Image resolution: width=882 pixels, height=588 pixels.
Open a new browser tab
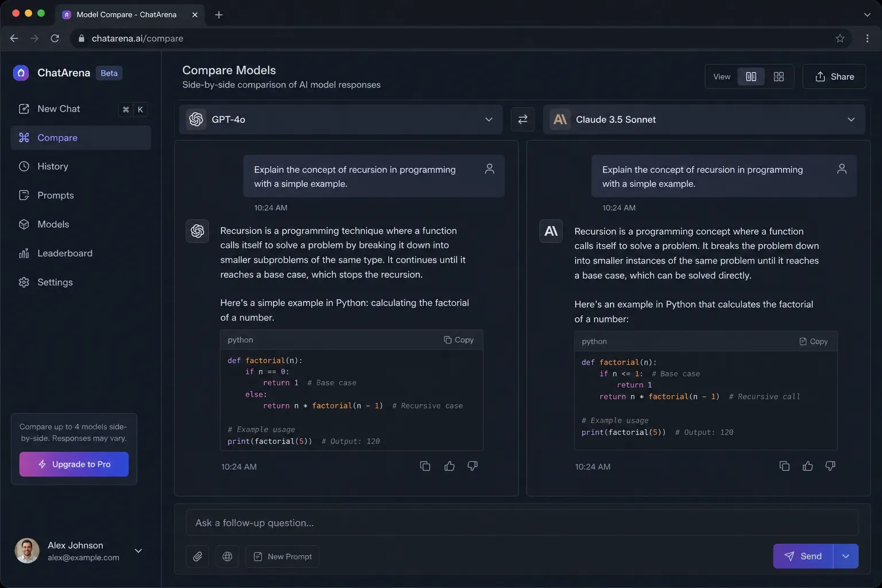click(x=219, y=15)
